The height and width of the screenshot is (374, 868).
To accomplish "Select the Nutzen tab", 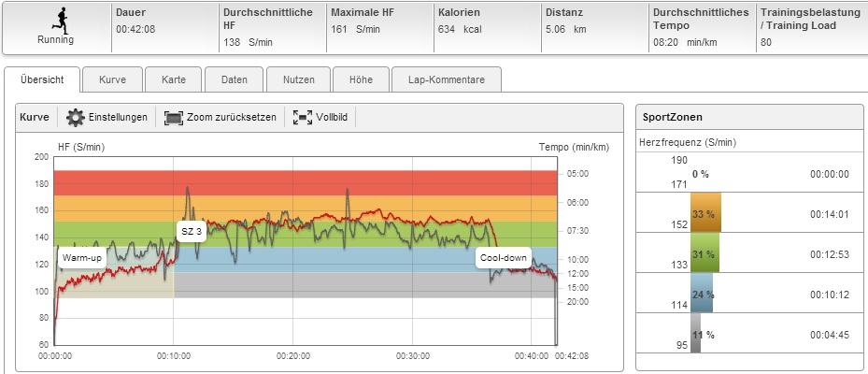I will point(298,80).
